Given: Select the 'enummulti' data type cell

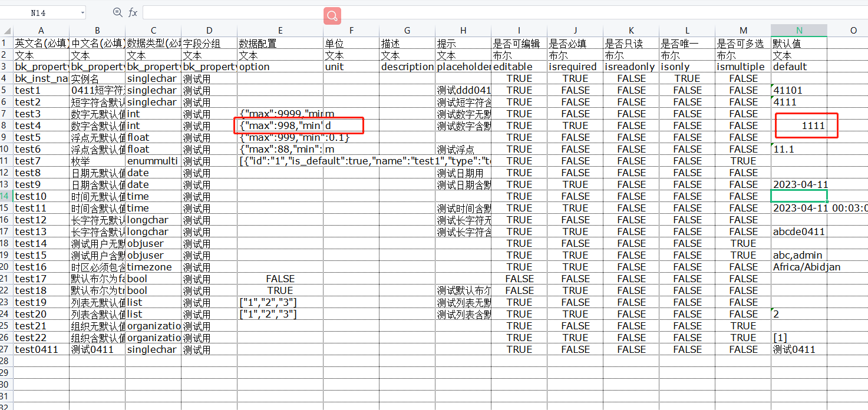Looking at the screenshot, I should pyautogui.click(x=153, y=161).
